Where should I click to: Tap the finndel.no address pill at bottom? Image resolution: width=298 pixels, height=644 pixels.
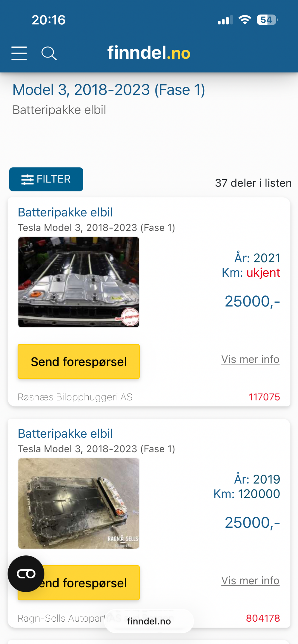(149, 621)
